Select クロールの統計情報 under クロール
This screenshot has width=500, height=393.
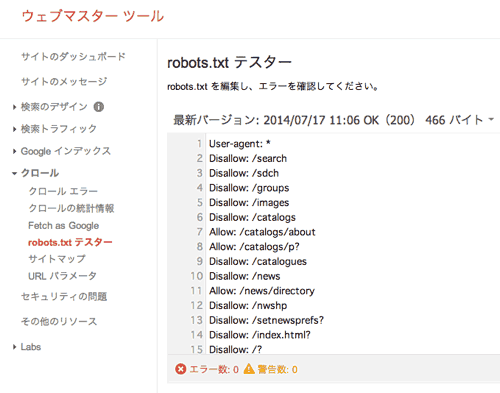71,208
